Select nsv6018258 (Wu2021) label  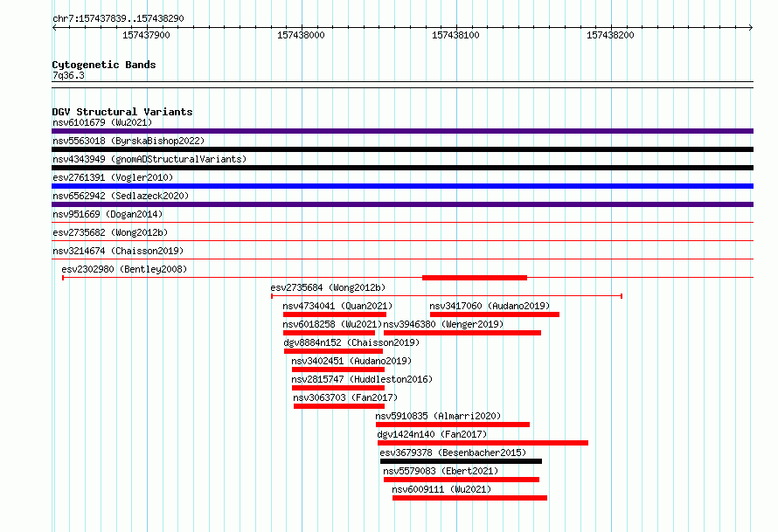[332, 324]
